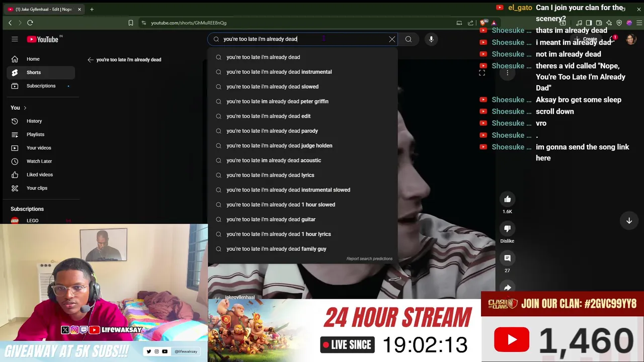Select the 'acoustic' suggestion
Image resolution: width=644 pixels, height=362 pixels.
[302, 160]
